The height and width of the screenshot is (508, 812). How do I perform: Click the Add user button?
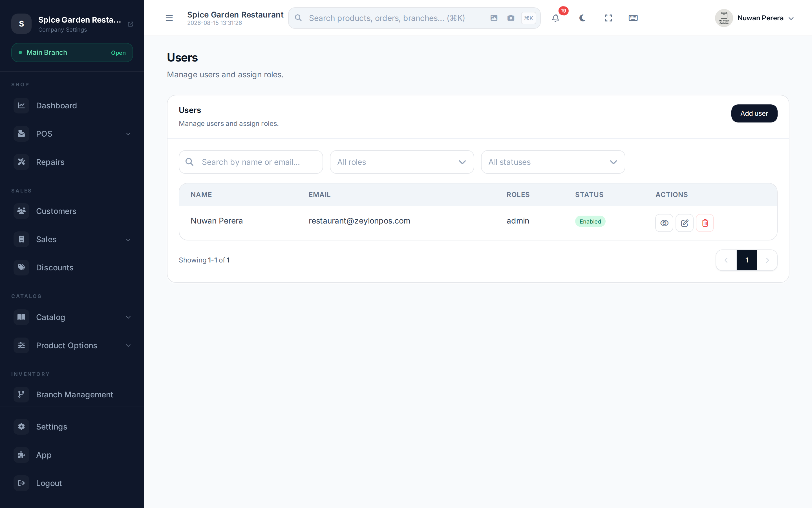[754, 113]
